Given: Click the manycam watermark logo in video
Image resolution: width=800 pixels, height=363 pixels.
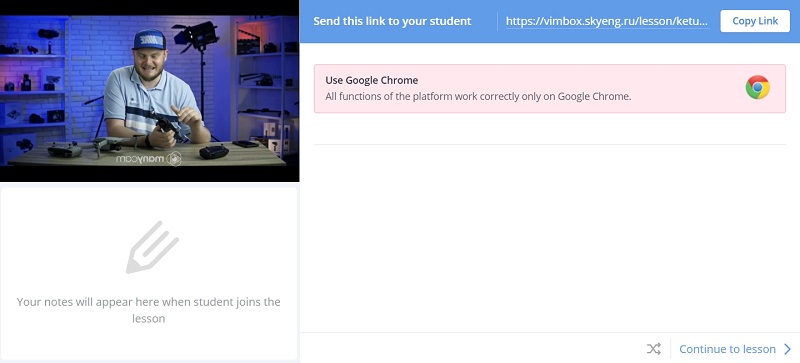Looking at the screenshot, I should click(x=148, y=159).
